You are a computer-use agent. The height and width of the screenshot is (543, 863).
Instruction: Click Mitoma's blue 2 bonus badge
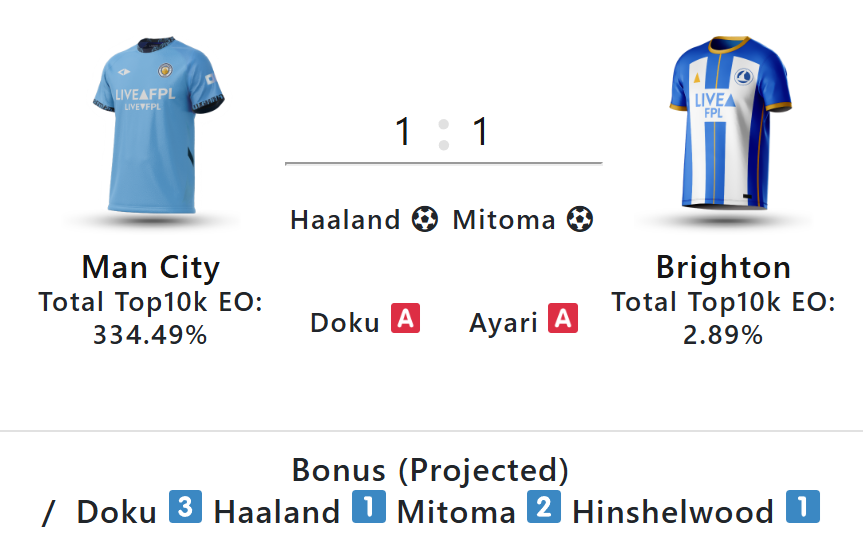click(543, 509)
